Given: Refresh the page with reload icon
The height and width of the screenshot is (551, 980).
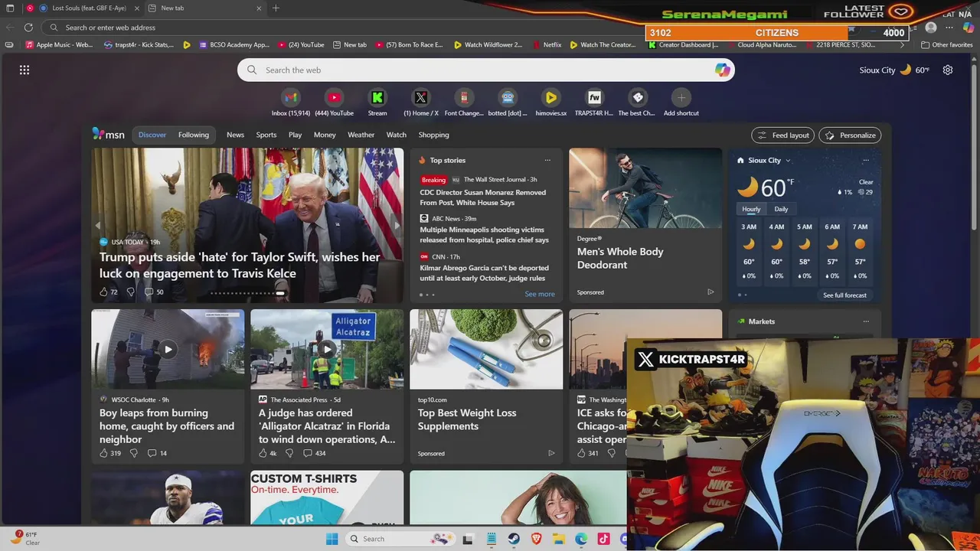Looking at the screenshot, I should click(x=28, y=28).
